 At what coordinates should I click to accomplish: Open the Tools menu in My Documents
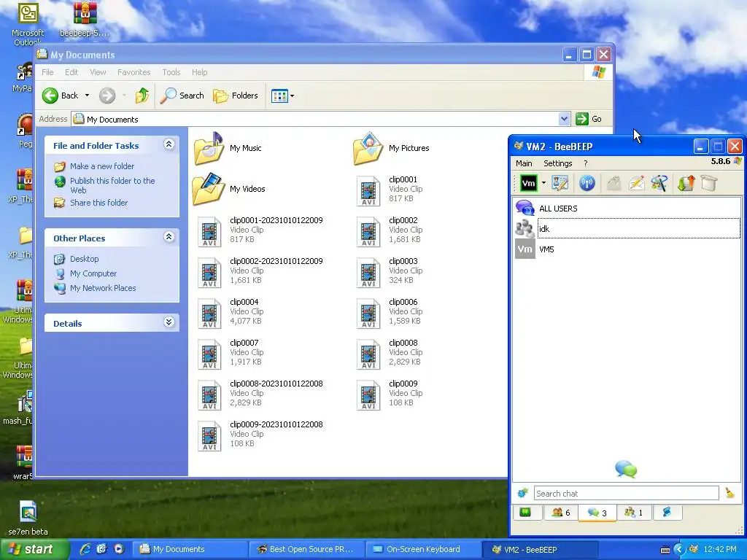tap(171, 72)
